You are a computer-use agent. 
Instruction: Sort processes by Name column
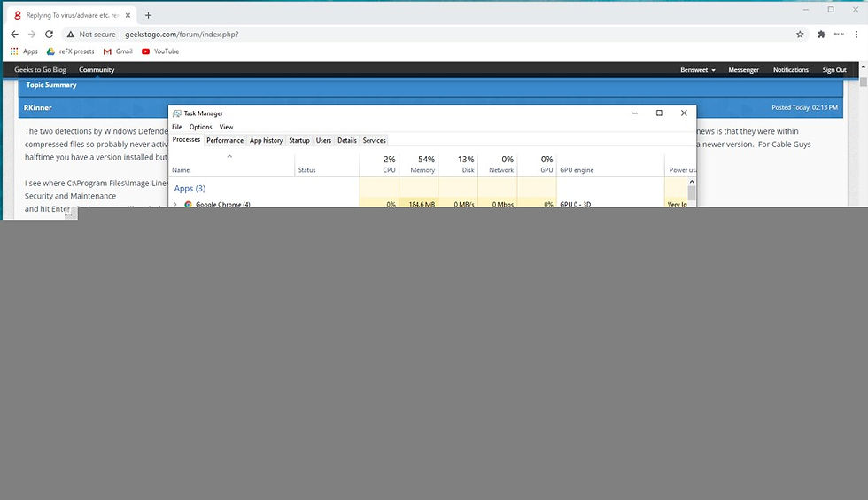232,165
